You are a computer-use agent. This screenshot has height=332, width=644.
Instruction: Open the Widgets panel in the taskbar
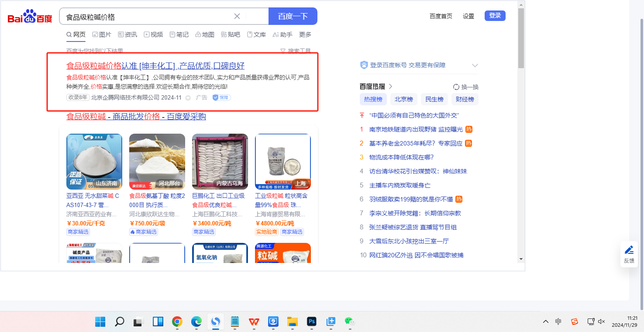(x=158, y=322)
